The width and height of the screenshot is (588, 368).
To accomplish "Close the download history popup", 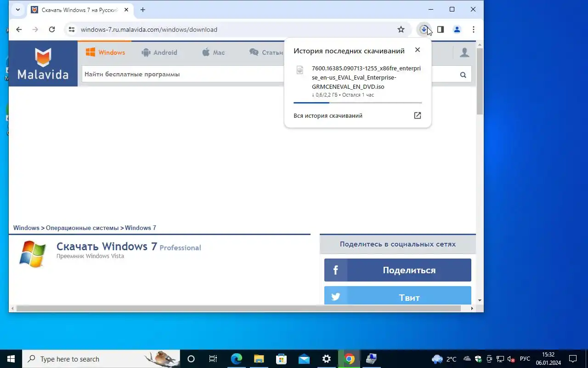I will click(417, 50).
